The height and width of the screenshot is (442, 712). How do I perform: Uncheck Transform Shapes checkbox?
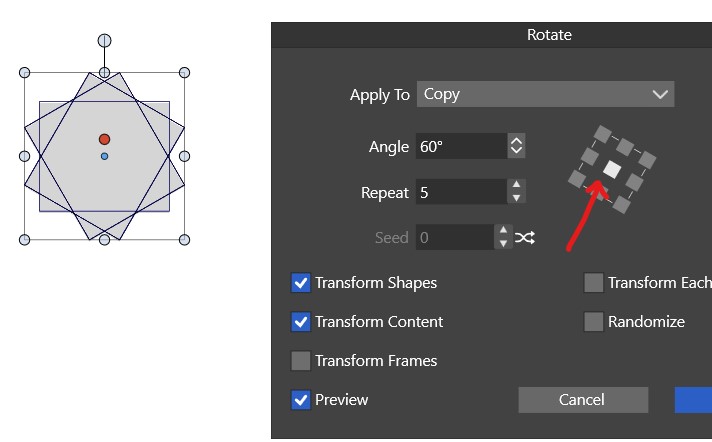click(301, 283)
